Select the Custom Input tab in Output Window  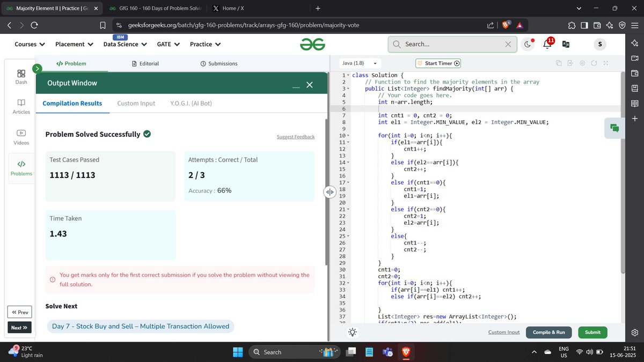pos(136,103)
